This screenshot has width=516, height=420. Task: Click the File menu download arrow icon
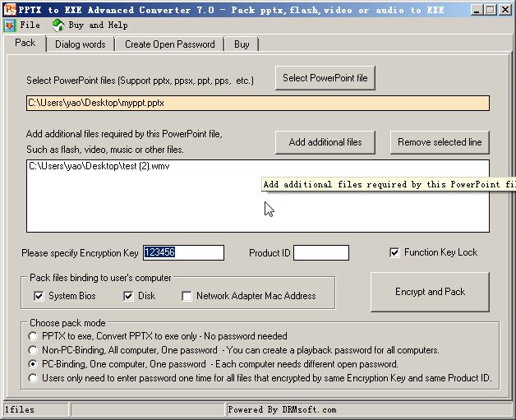pyautogui.click(x=10, y=25)
